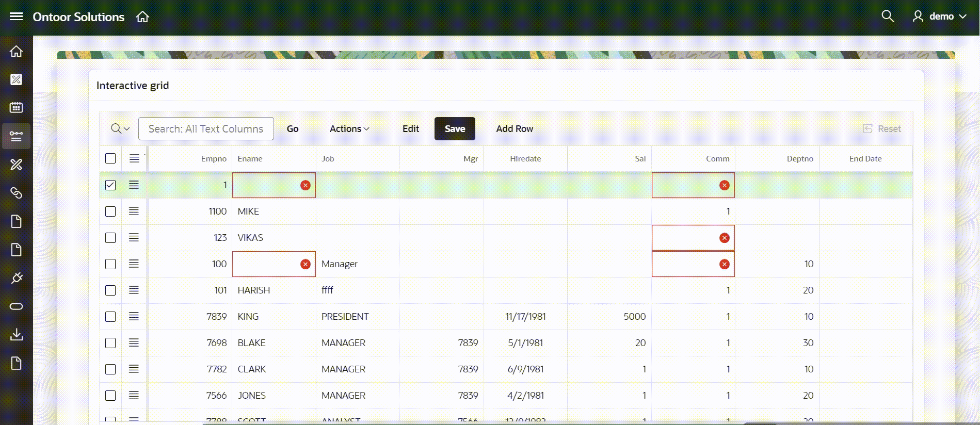Screen dimensions: 980x425
Task: Expand the demo user dropdown
Action: (940, 17)
